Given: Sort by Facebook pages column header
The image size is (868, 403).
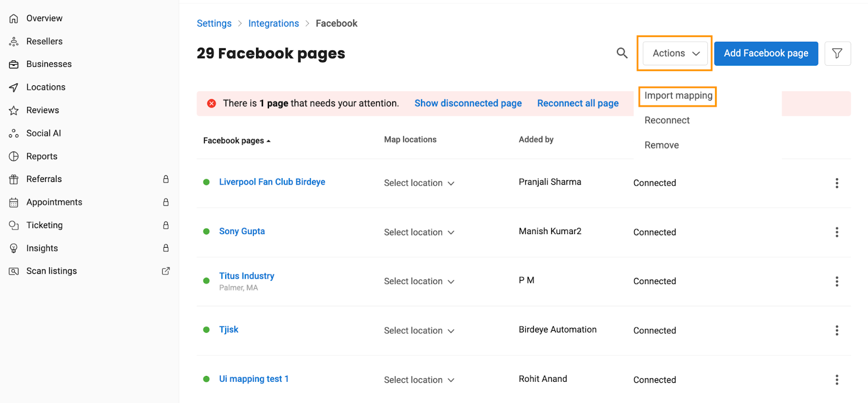Looking at the screenshot, I should pyautogui.click(x=237, y=141).
